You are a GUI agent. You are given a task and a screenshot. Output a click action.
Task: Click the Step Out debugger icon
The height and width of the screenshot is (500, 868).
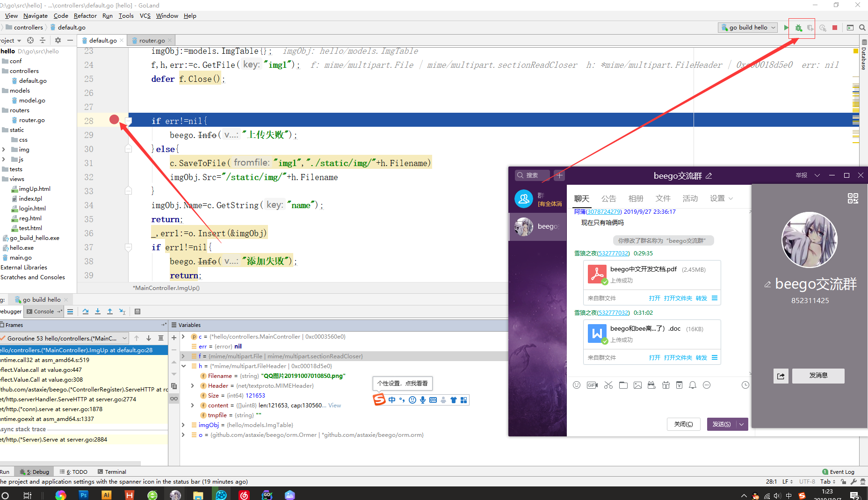point(110,312)
